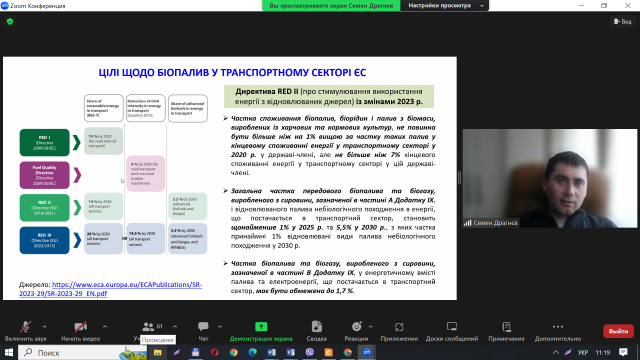Screen dimensions: 640x360
Task: Click the Выйти leave meeting button
Action: point(618,331)
